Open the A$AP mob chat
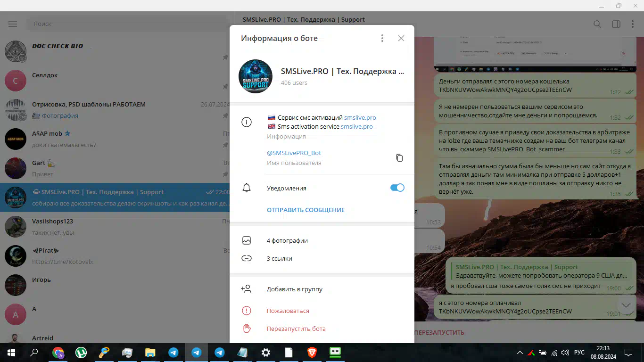 point(115,139)
